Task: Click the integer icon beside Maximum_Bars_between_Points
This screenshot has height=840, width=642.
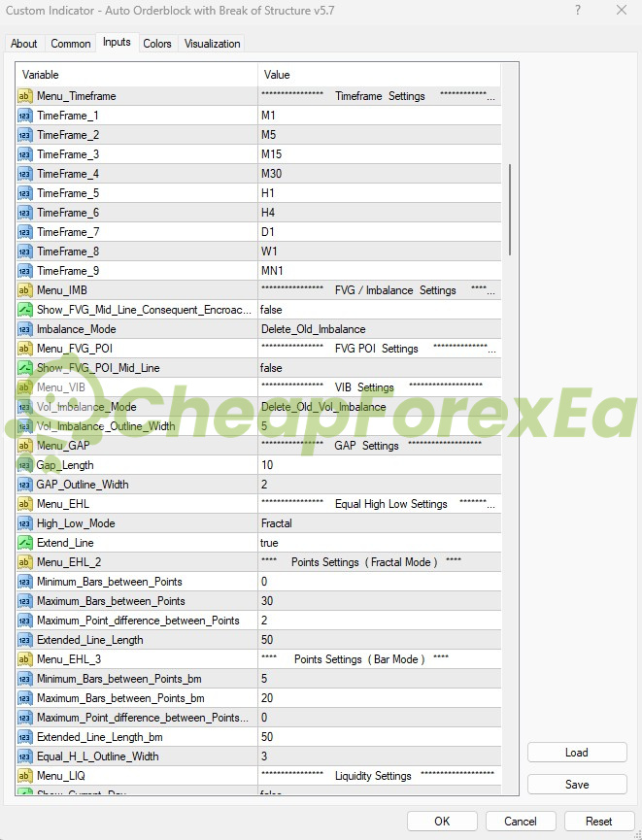Action: pyautogui.click(x=24, y=601)
